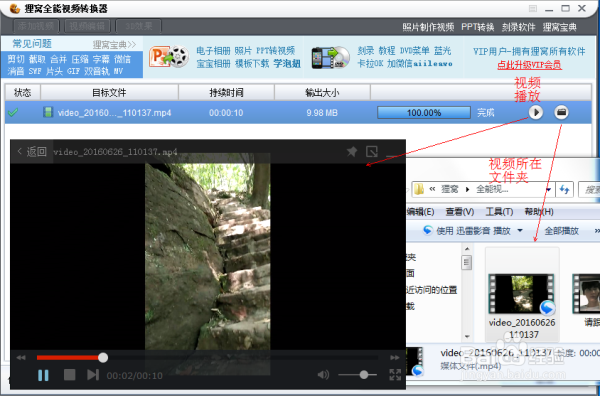Open 查看(V) menu in Explorer

pyautogui.click(x=460, y=212)
